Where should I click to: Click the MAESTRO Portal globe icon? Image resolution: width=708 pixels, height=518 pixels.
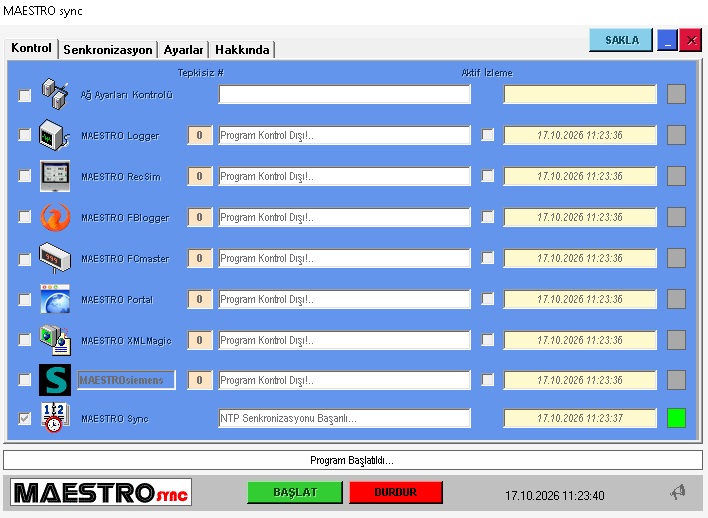tap(55, 299)
